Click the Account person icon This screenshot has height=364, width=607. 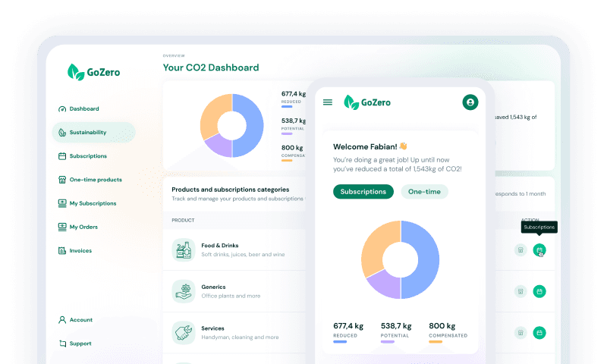(62, 320)
